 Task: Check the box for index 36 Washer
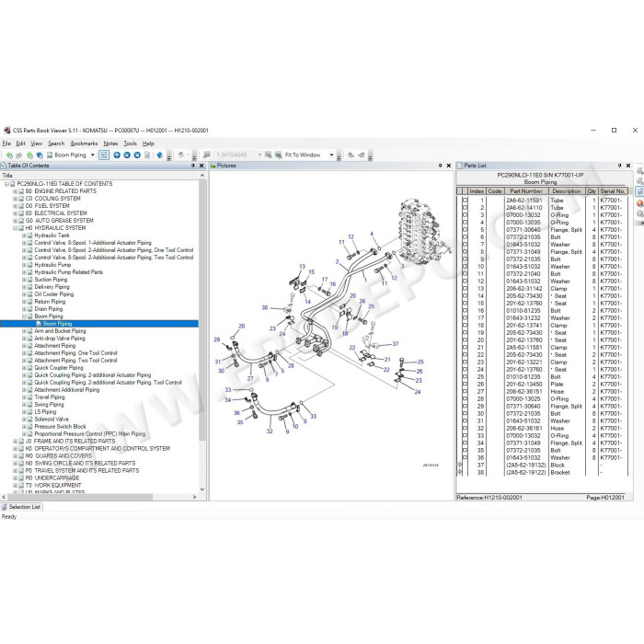point(465,457)
